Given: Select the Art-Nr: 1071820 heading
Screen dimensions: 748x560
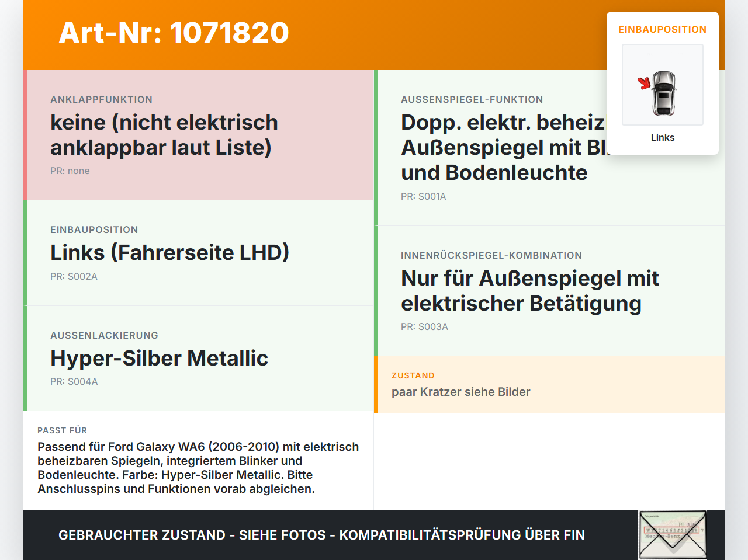Looking at the screenshot, I should 174,33.
